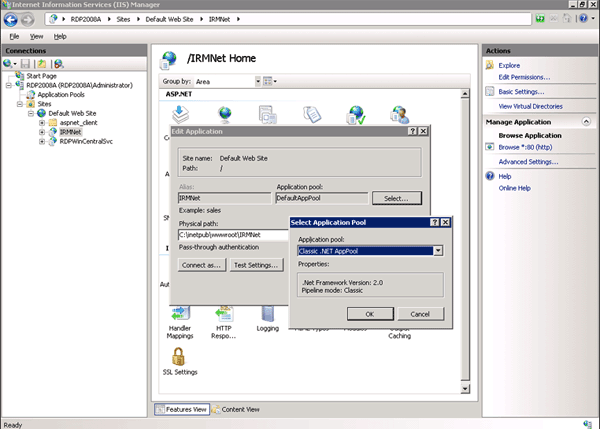Screen dimensions: 600x429
Task: Go back with the blue Back arrow
Action: (11, 20)
